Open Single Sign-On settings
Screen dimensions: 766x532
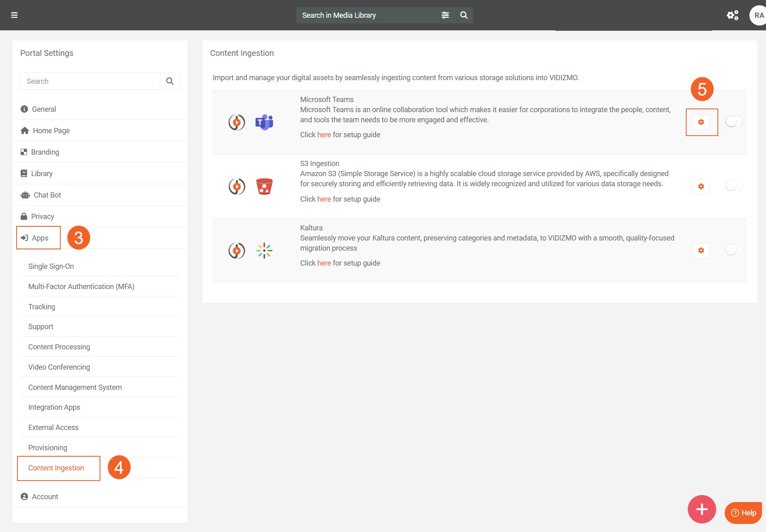point(51,266)
